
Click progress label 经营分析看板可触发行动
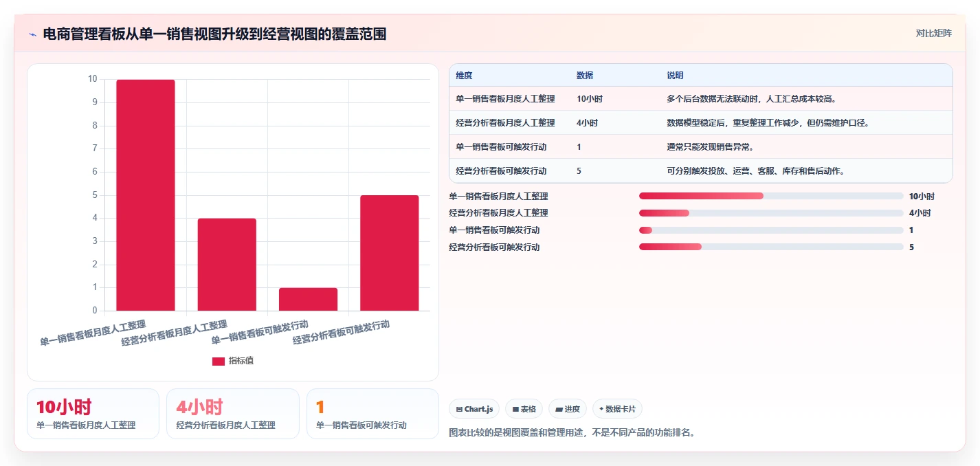494,247
